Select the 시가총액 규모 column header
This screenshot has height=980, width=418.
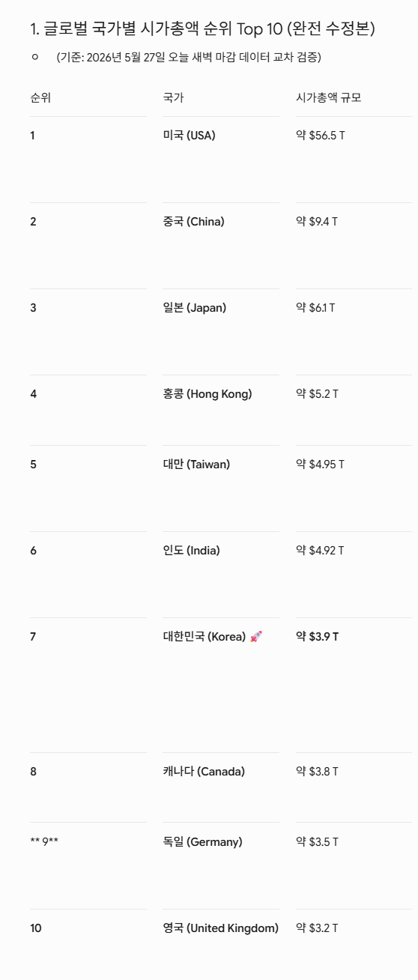[x=329, y=97]
